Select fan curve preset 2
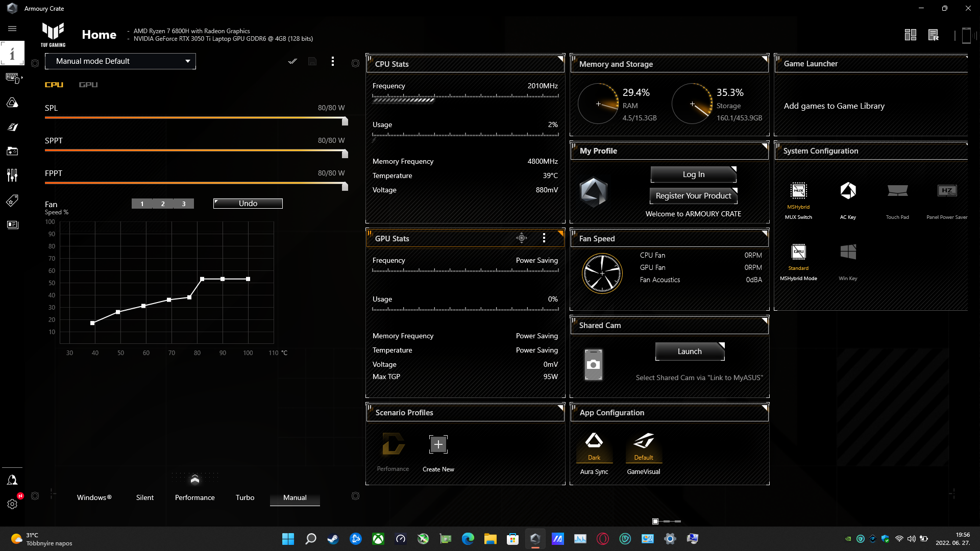Image resolution: width=980 pixels, height=551 pixels. [x=163, y=204]
